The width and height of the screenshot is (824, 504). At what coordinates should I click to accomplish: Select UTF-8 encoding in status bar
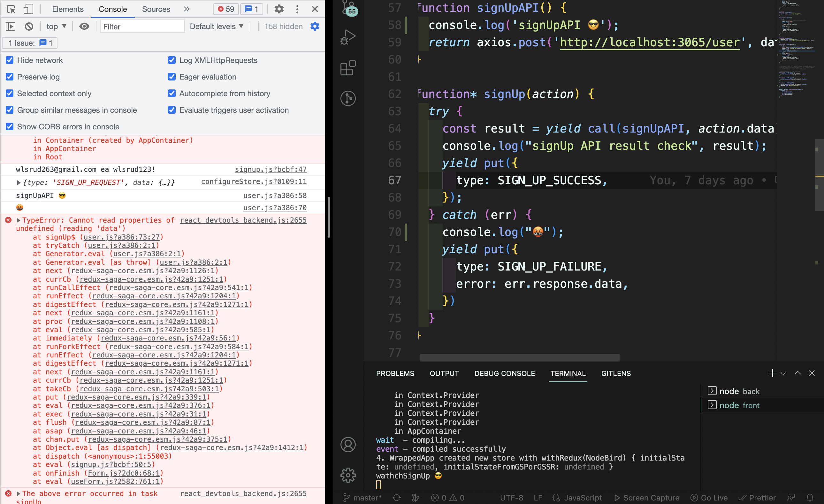(x=511, y=498)
